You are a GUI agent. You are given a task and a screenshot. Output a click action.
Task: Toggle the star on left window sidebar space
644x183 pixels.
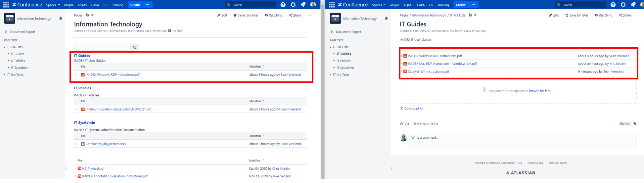(61, 19)
